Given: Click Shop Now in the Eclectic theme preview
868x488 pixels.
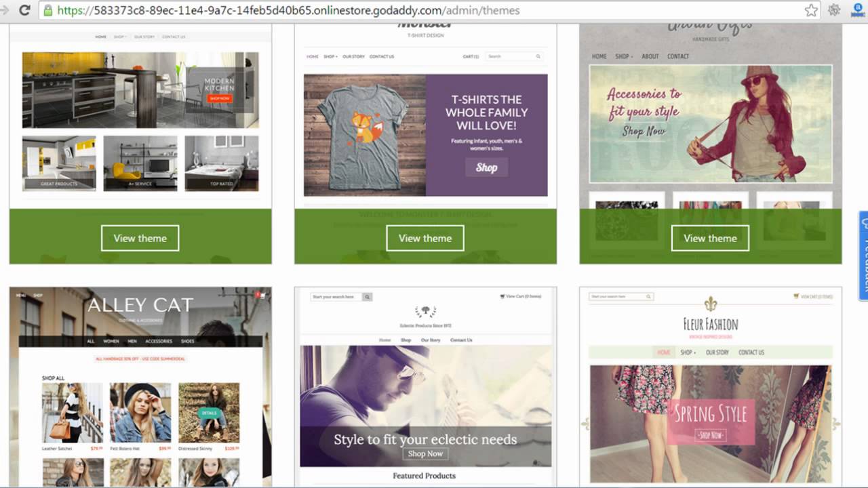Looking at the screenshot, I should coord(425,453).
